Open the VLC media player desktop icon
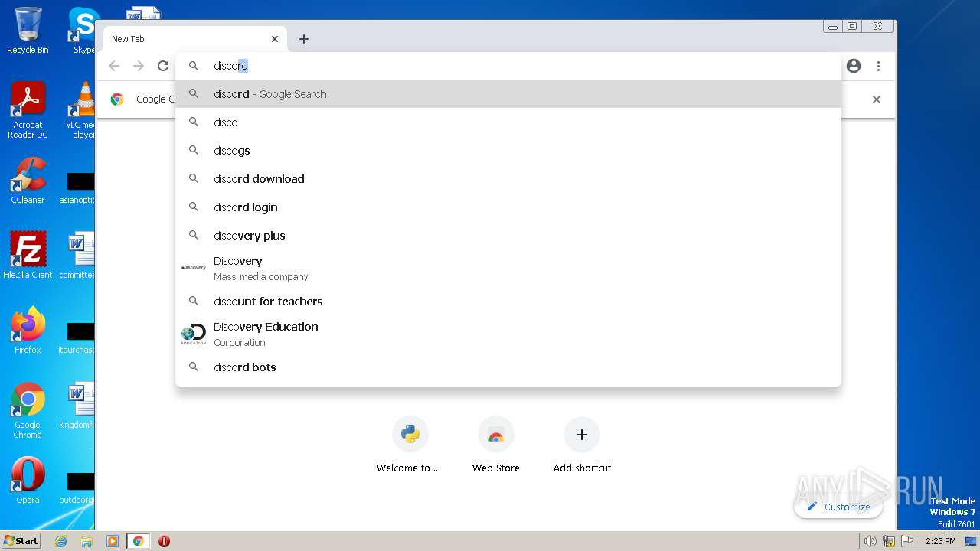The height and width of the screenshot is (551, 980). (81, 110)
